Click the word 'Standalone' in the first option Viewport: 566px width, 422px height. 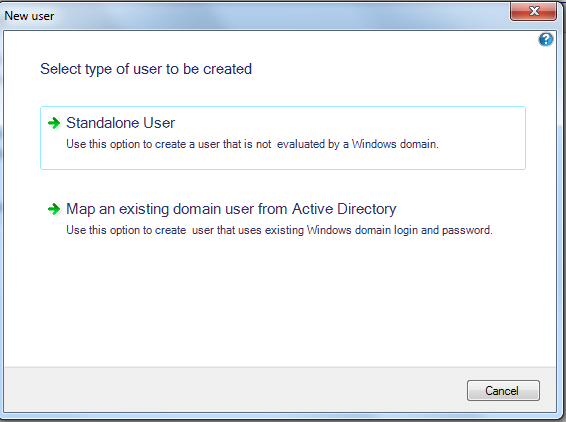click(103, 123)
